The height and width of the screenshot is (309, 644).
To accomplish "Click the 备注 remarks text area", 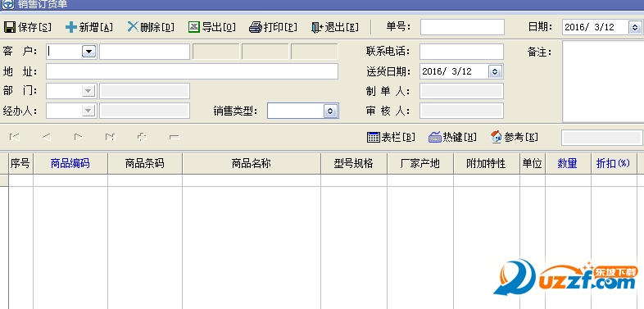I will [603, 81].
